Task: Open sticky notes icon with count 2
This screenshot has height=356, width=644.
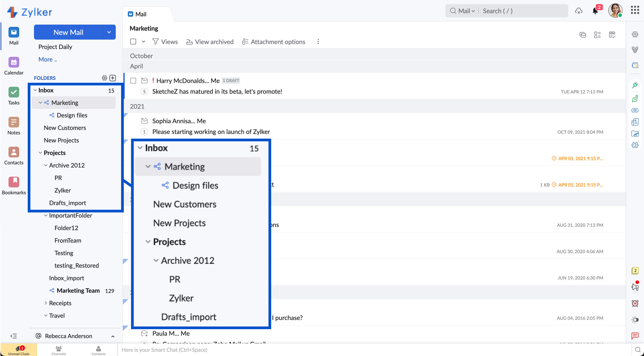Action: pos(635,271)
